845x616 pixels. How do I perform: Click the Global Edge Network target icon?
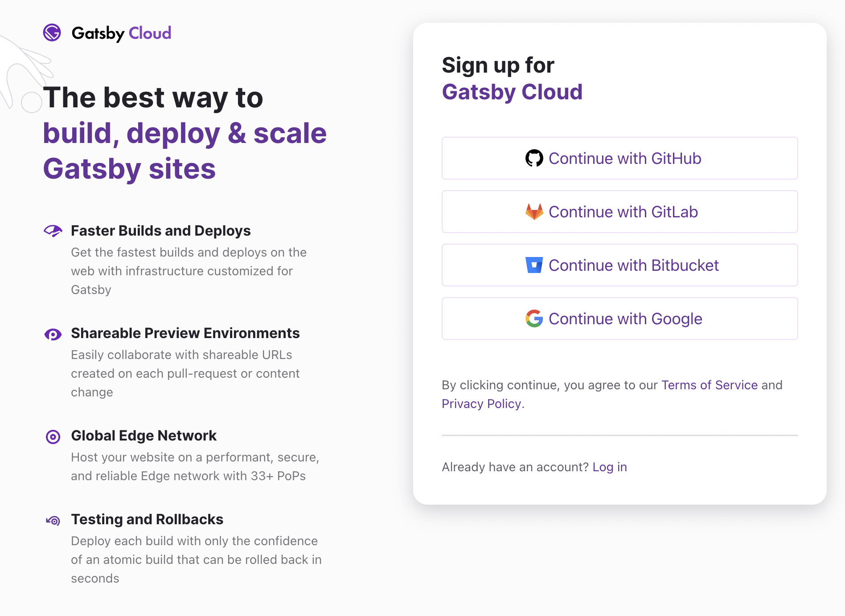(53, 437)
